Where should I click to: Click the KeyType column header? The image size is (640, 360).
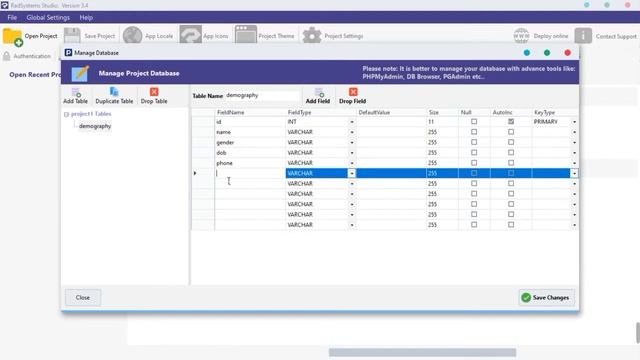pyautogui.click(x=555, y=112)
